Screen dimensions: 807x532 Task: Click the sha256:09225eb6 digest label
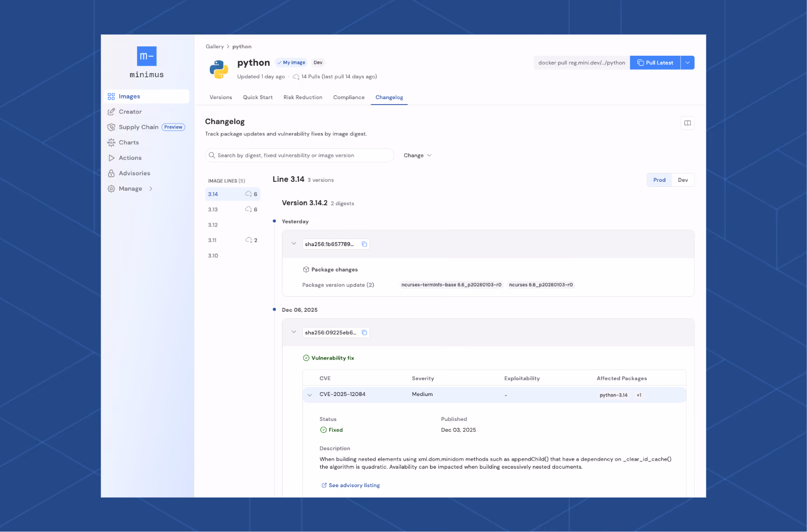pyautogui.click(x=330, y=333)
